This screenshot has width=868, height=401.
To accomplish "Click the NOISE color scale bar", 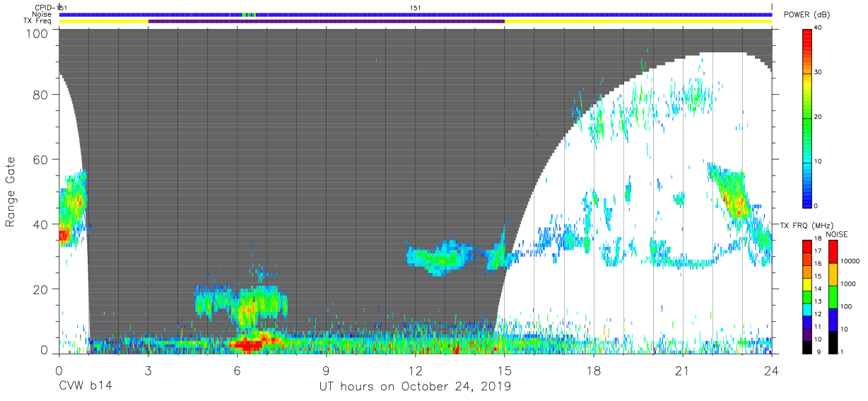I will [x=833, y=297].
